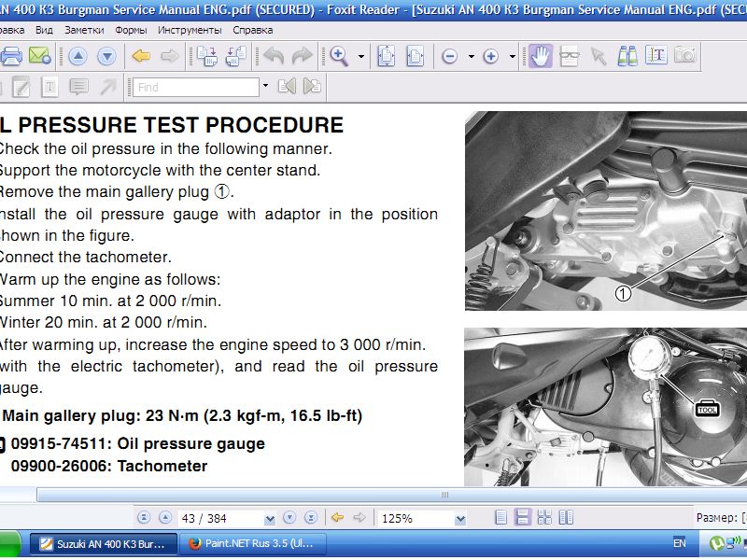The image size is (747, 560).
Task: Open the Формы menu
Action: click(x=131, y=30)
